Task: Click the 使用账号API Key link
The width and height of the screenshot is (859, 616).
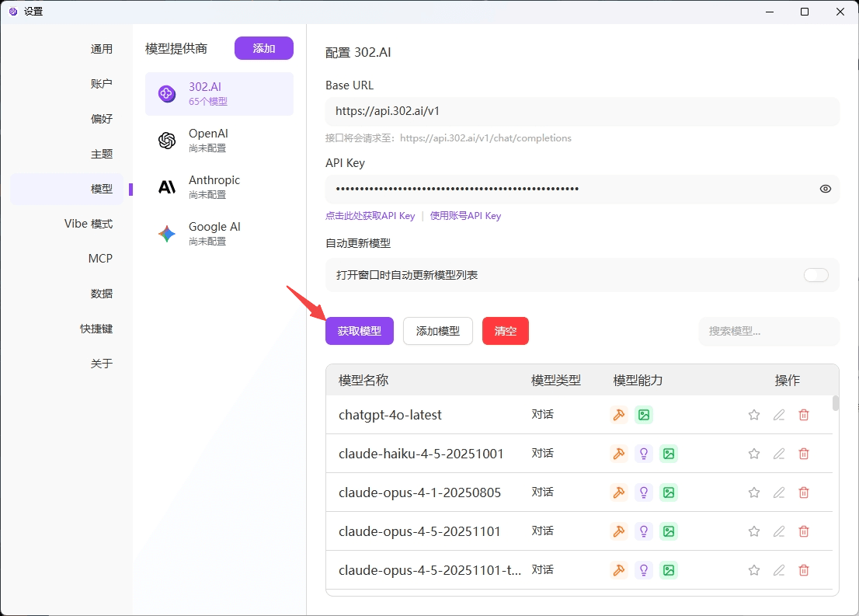Action: (x=465, y=216)
